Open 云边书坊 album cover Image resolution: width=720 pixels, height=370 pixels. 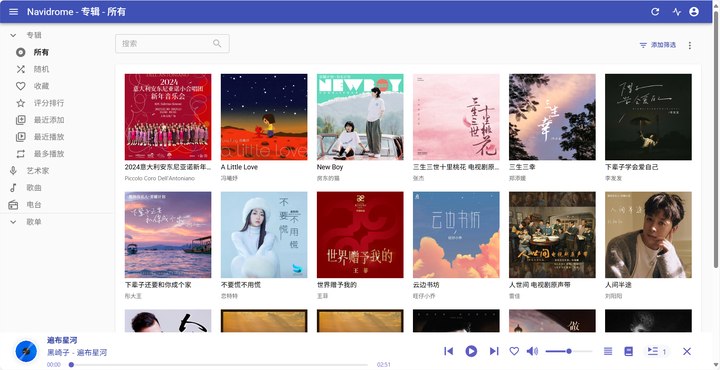pos(456,235)
